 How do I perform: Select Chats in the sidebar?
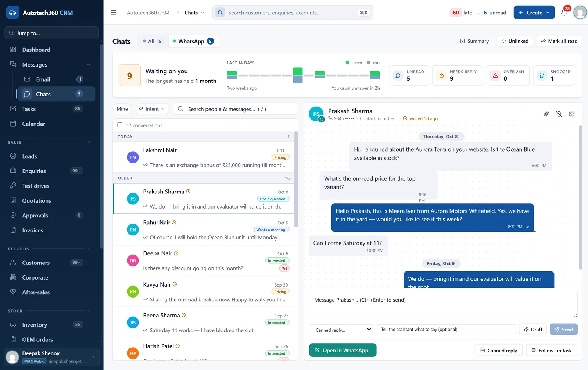[x=56, y=94]
